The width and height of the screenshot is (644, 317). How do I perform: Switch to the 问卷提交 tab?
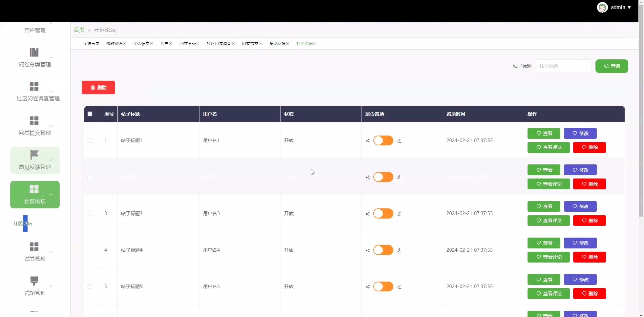coord(250,44)
